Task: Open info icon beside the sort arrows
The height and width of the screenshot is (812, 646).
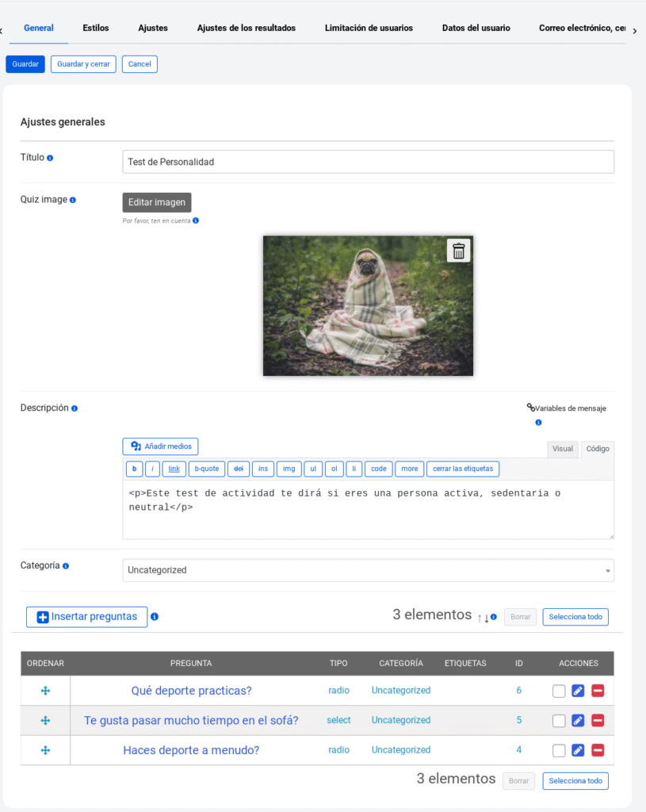Action: tap(494, 617)
